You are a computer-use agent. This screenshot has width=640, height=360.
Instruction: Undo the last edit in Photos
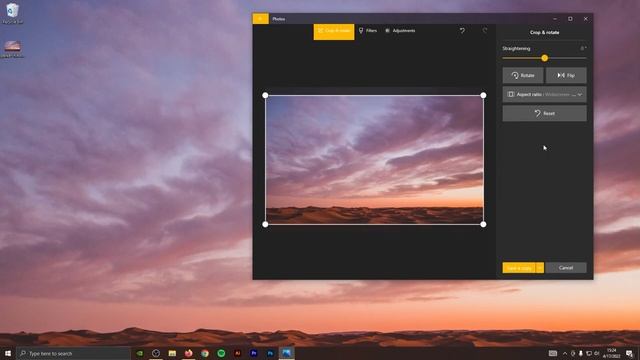pyautogui.click(x=462, y=31)
